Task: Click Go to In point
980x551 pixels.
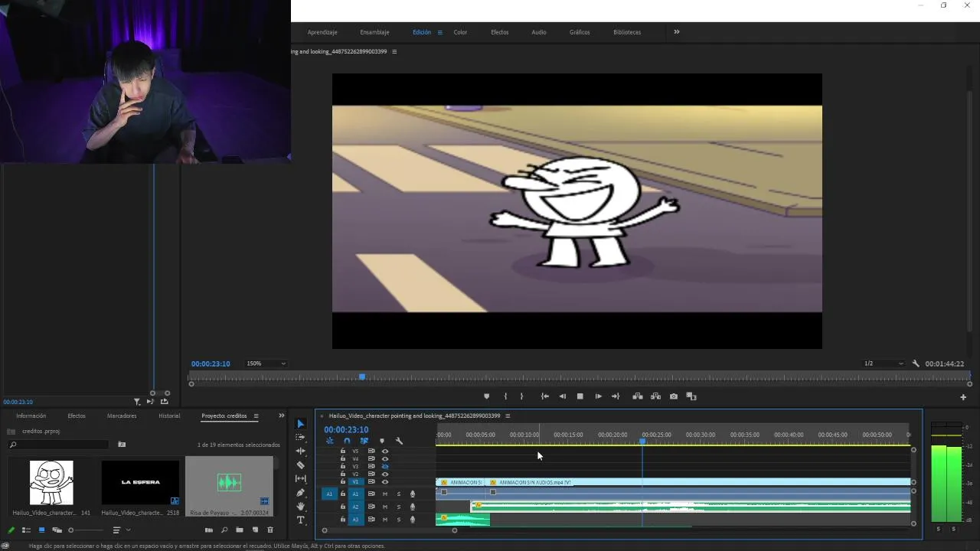Action: pos(544,396)
